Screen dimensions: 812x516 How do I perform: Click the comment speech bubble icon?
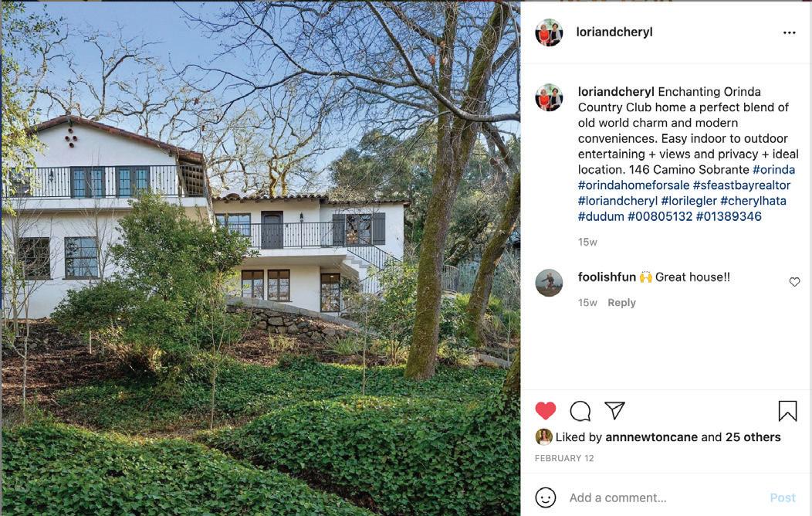point(580,411)
